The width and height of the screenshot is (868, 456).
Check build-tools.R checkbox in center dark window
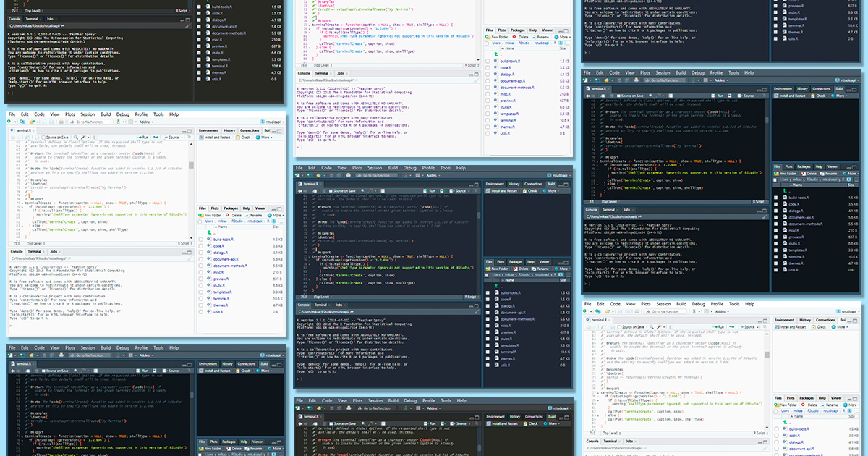[x=488, y=292]
